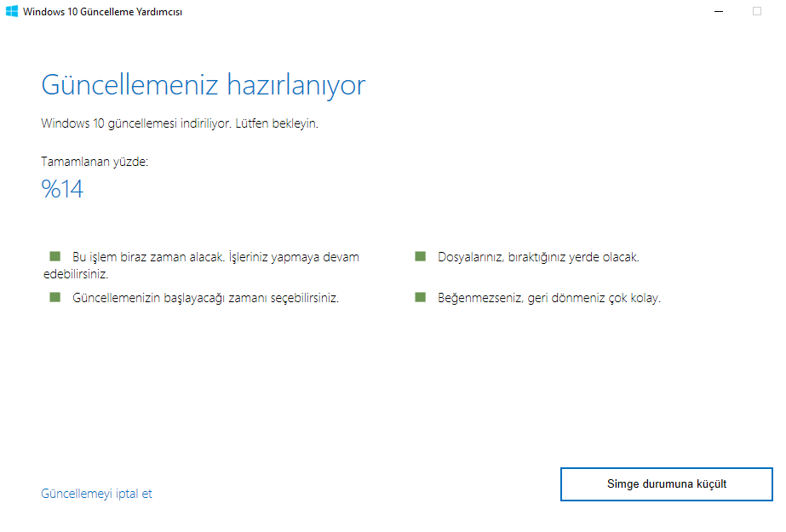Click 'Windows 10 güncellemesi indiriliyor' status text
The width and height of the screenshot is (786, 532).
(x=136, y=123)
